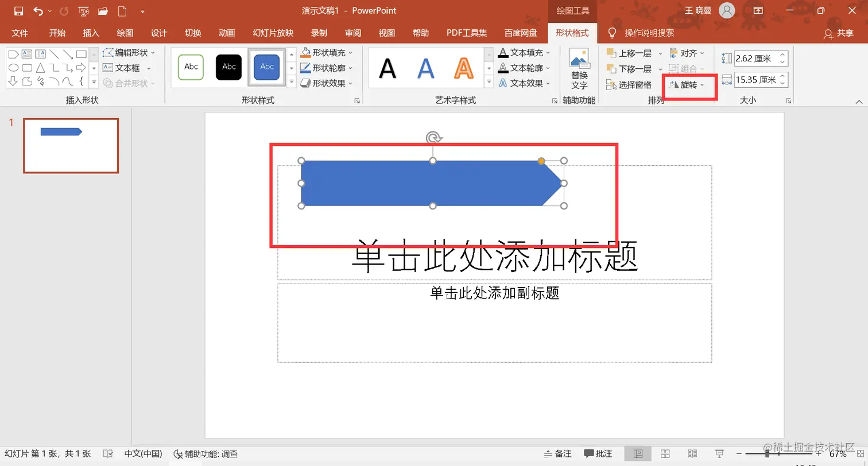Start slideshow from beginning via toolbar icon
Viewport: 868px width, 466px height.
pyautogui.click(x=83, y=11)
